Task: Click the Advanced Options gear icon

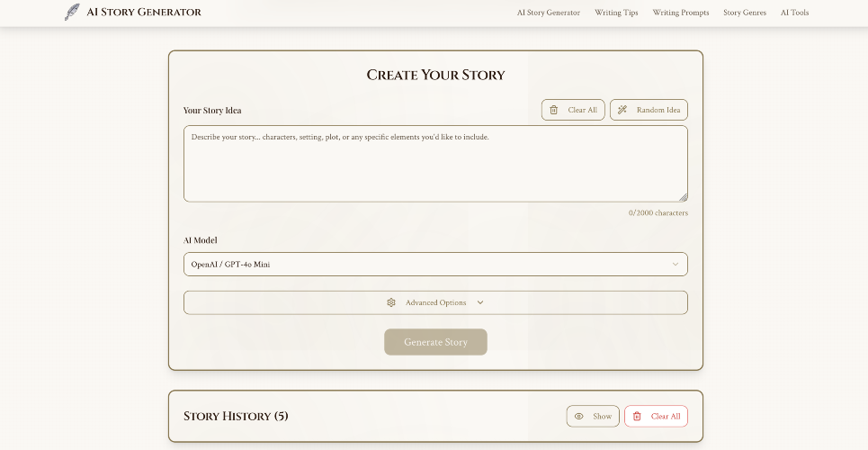Action: 391,302
